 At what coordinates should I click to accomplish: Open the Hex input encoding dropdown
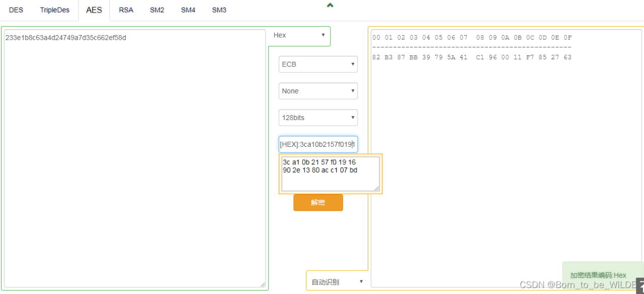click(299, 35)
